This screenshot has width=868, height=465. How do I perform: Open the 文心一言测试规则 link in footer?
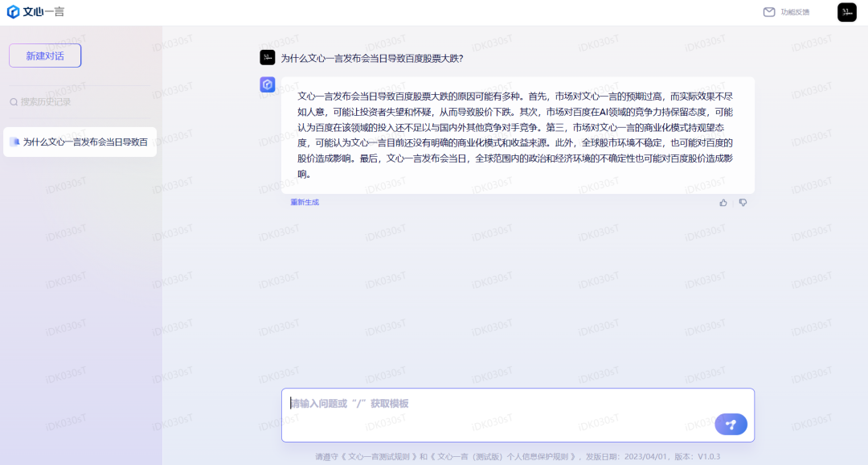coord(379,457)
